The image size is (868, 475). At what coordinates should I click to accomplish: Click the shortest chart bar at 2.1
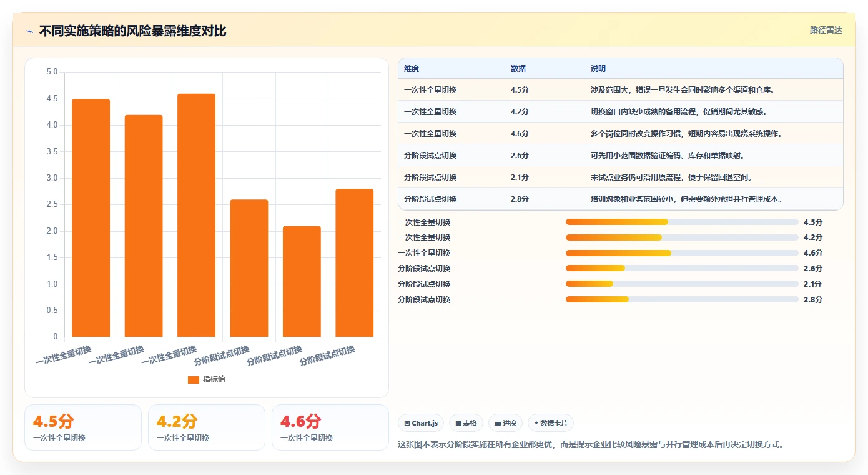pyautogui.click(x=302, y=282)
